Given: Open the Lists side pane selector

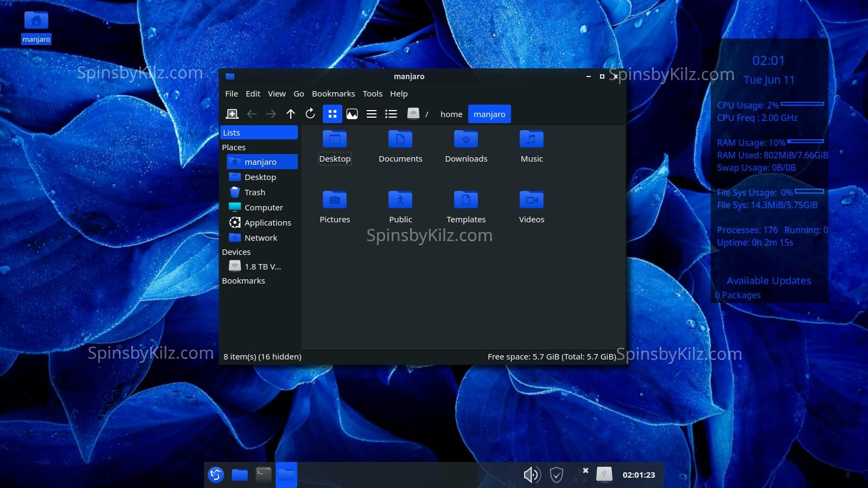Looking at the screenshot, I should tap(259, 133).
